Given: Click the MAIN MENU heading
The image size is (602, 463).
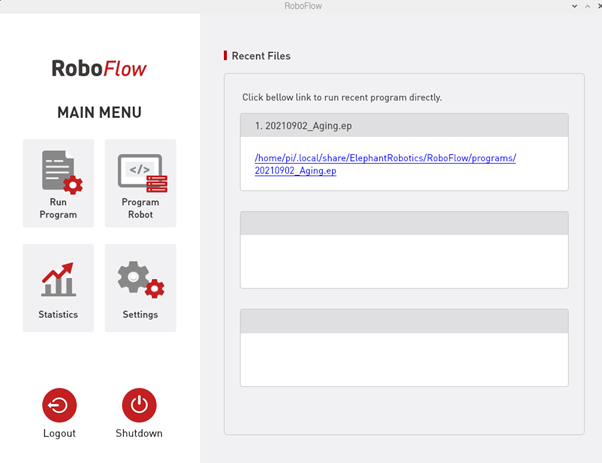Looking at the screenshot, I should click(99, 112).
